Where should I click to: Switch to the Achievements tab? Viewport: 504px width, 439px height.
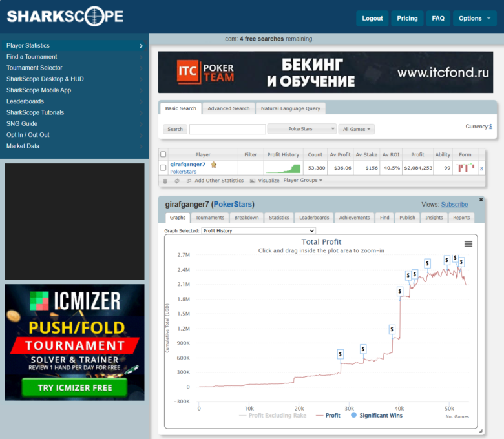point(354,218)
